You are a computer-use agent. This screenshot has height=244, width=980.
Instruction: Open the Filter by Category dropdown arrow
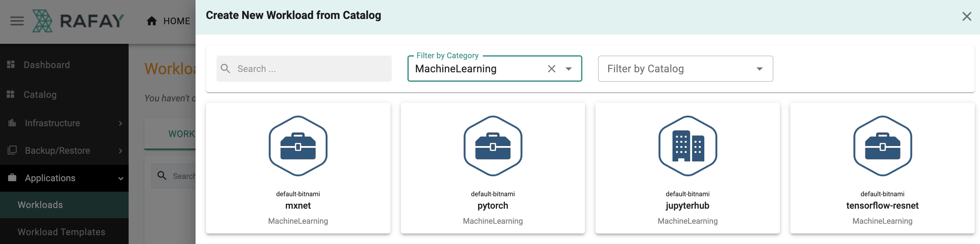click(568, 69)
